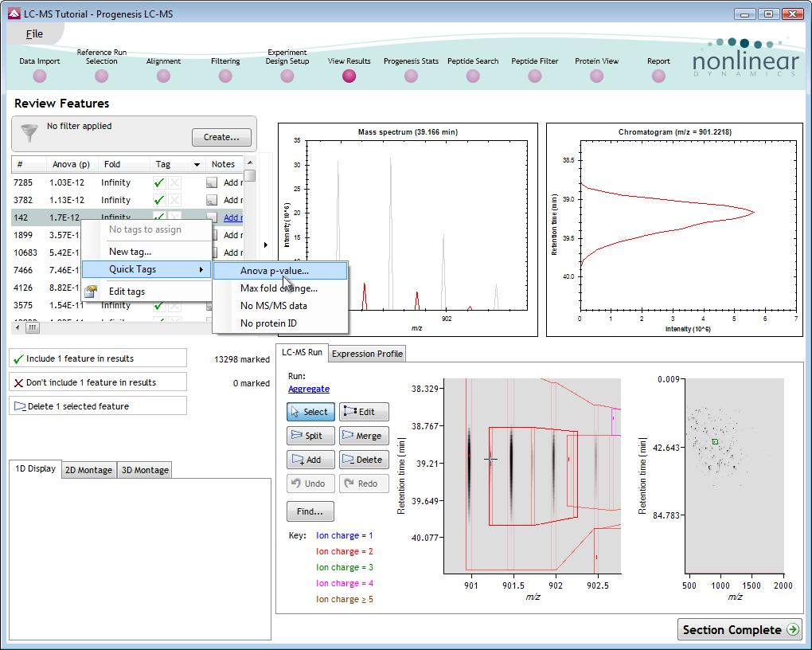
Task: Activate the Edit feature tool
Action: pyautogui.click(x=364, y=412)
